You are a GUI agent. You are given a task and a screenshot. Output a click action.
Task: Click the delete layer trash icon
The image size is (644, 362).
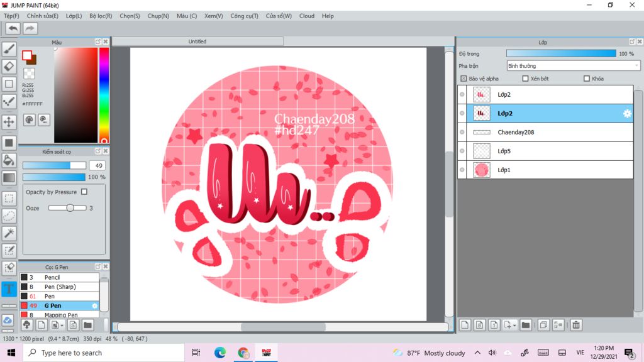[x=576, y=325]
